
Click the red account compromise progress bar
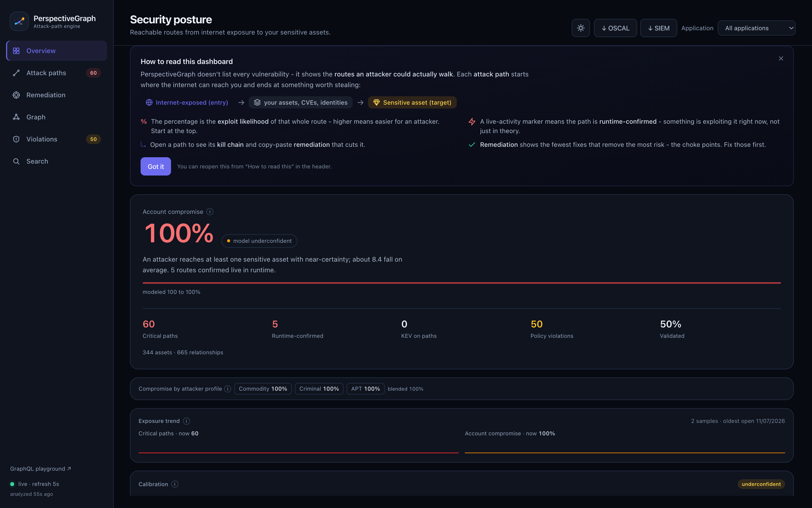[x=461, y=283]
